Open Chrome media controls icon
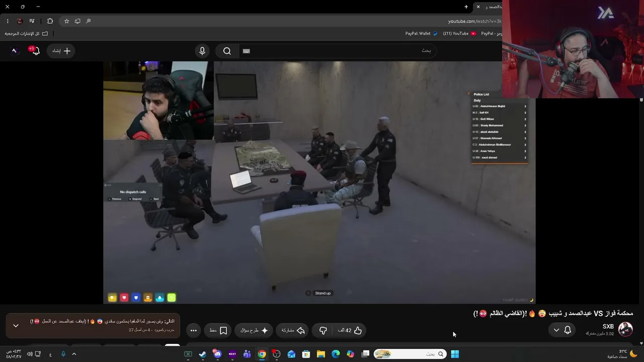The image size is (644, 362). point(32,21)
